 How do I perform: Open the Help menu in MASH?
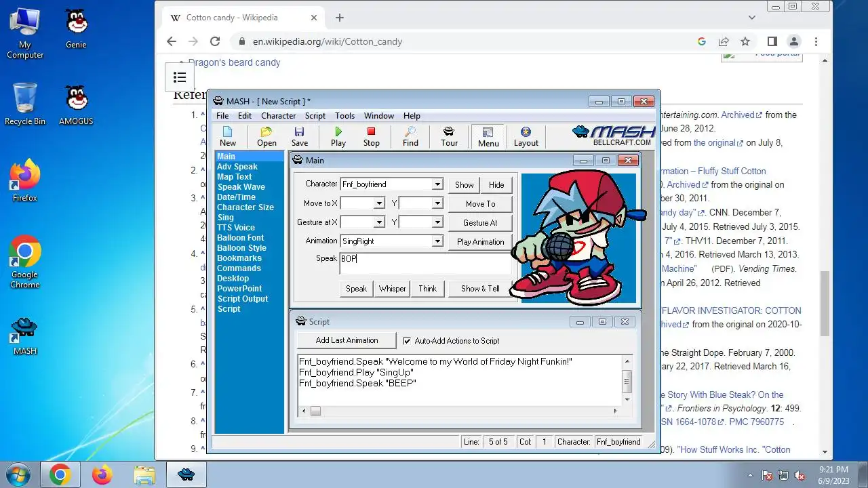pyautogui.click(x=412, y=116)
